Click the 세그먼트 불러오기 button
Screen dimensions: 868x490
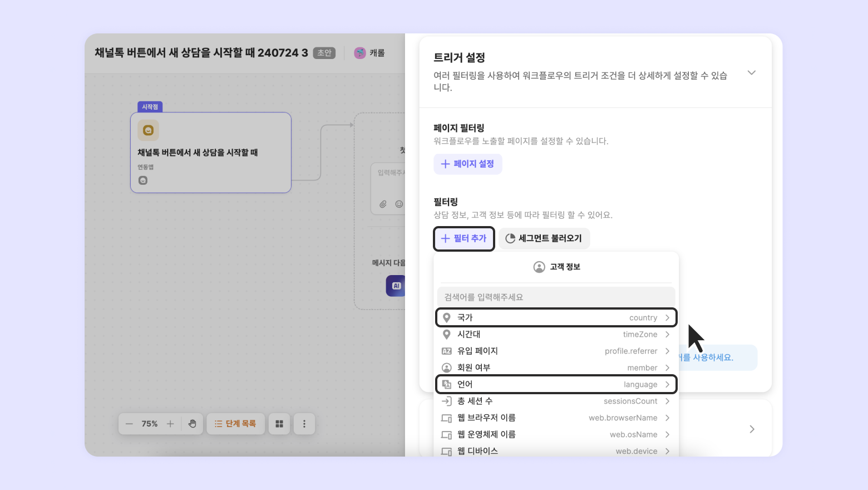544,238
